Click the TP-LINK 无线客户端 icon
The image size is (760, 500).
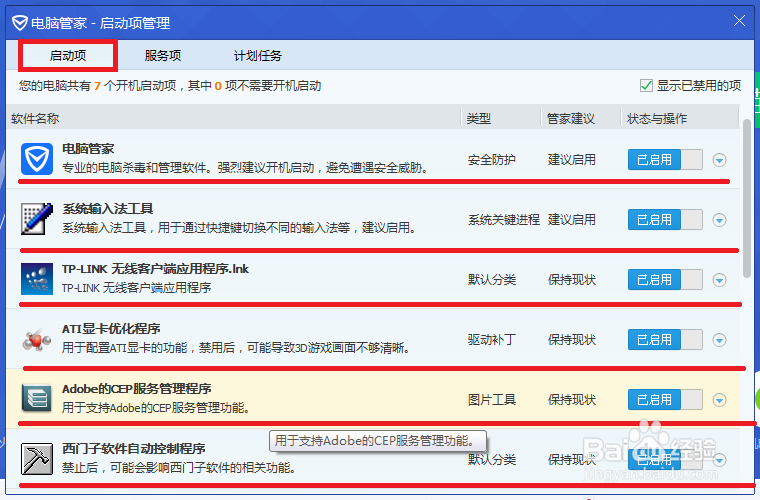click(37, 279)
